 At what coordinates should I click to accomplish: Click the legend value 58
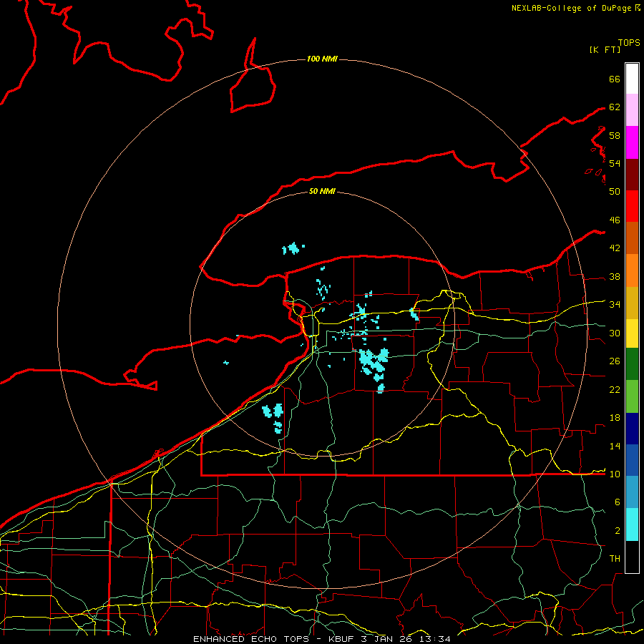click(615, 135)
